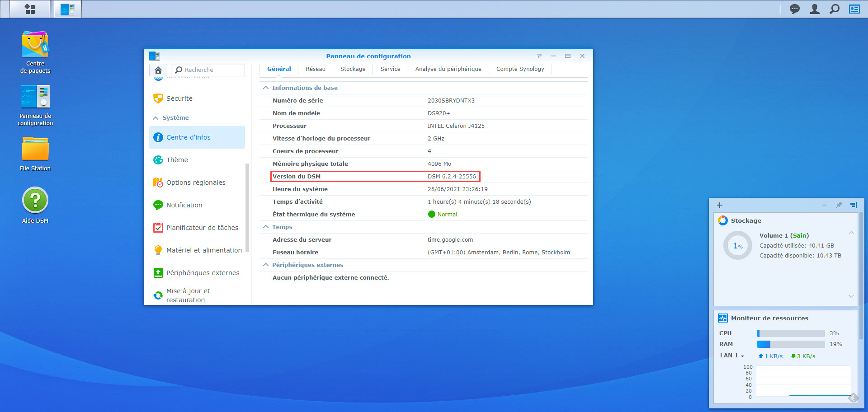Image resolution: width=868 pixels, height=412 pixels.
Task: Click the network traffic graph
Action: click(803, 381)
